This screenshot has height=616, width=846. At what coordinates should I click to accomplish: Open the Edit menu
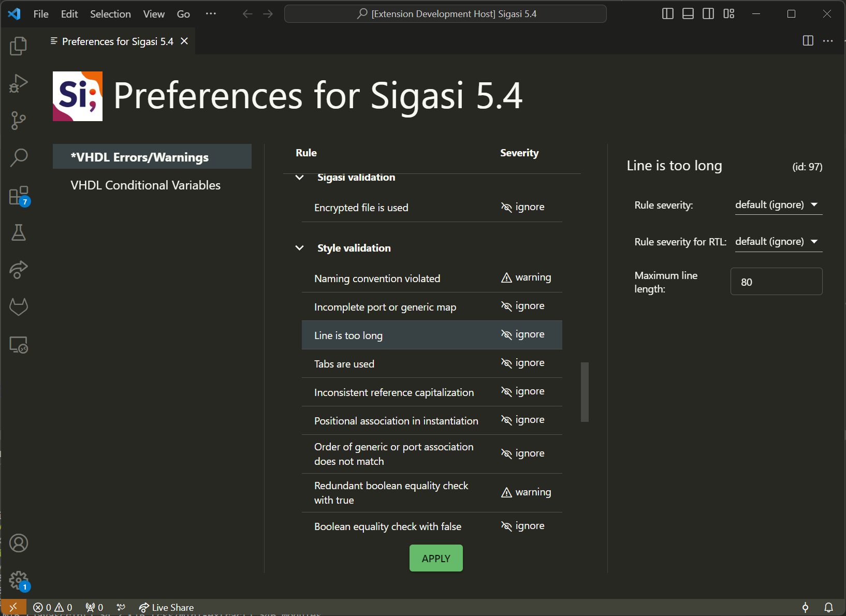coord(69,14)
